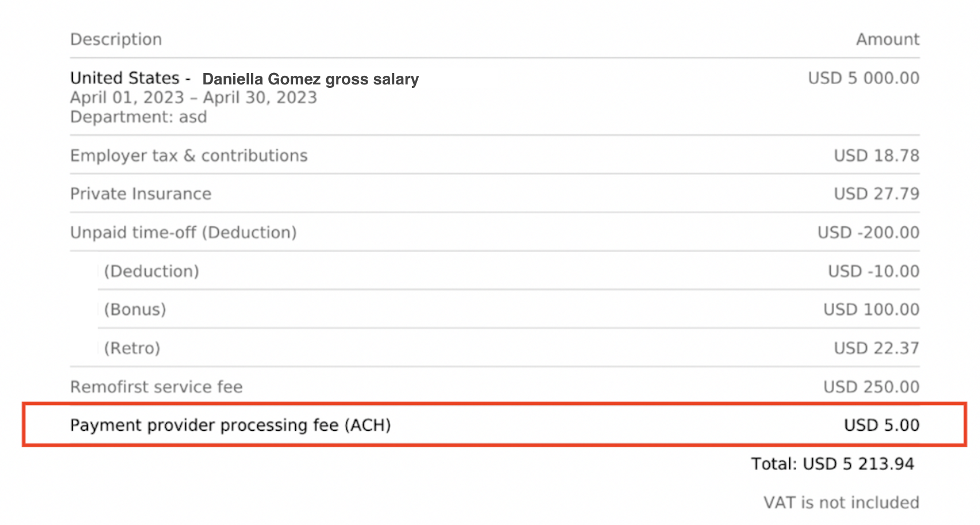Click the Amount column header
The image size is (980, 525).
coord(887,40)
